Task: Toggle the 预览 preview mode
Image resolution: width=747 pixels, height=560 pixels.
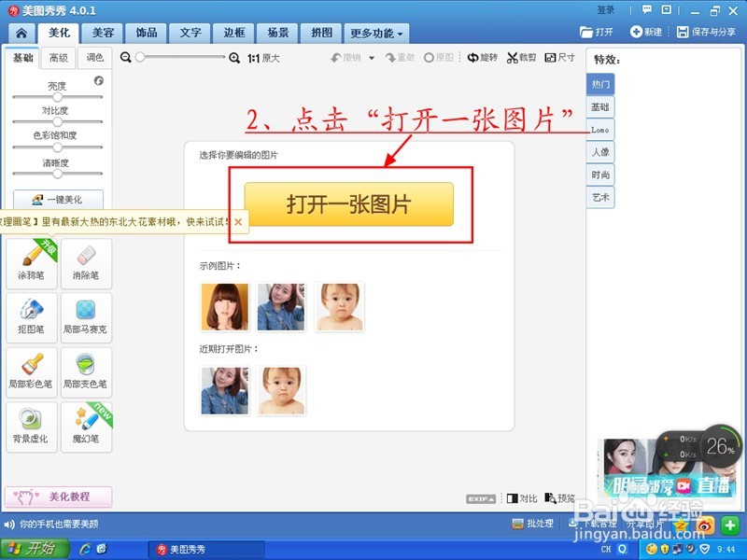Action: (x=557, y=498)
